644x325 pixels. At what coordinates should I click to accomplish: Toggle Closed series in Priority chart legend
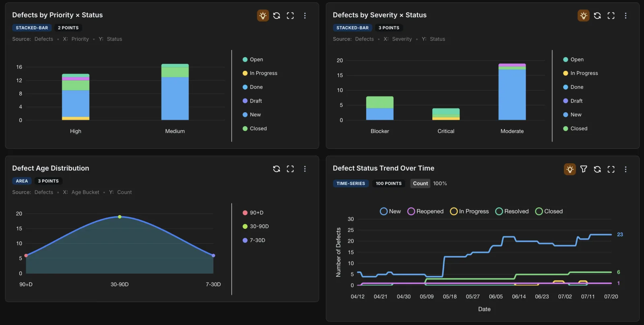tap(255, 129)
